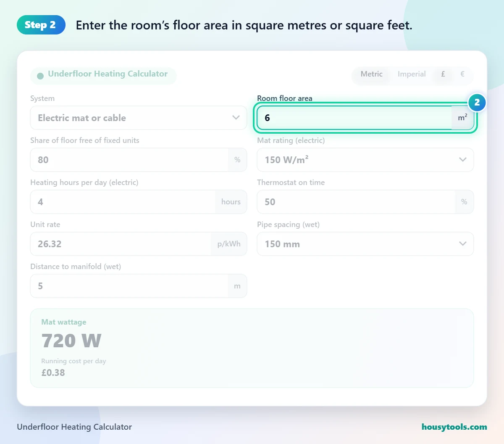
Task: Click the m² unit suffix of floor area
Action: click(462, 118)
